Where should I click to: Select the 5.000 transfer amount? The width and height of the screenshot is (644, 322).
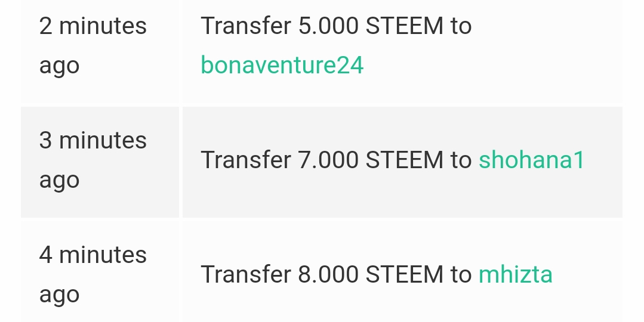328,26
